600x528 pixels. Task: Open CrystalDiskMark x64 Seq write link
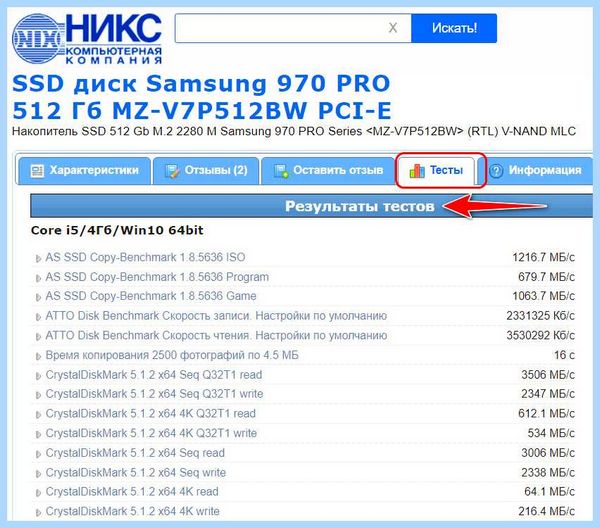135,473
